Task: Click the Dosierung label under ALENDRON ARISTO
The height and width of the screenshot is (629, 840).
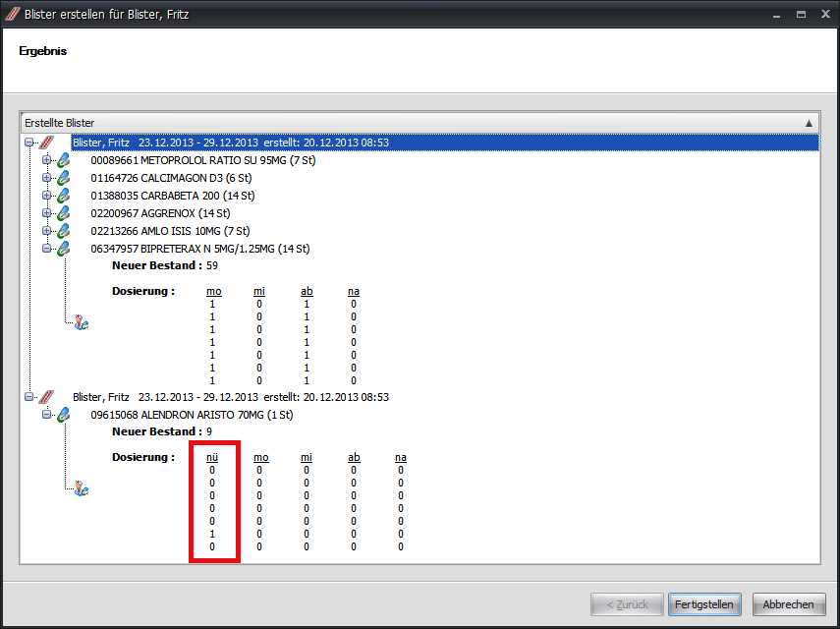Action: (x=143, y=457)
